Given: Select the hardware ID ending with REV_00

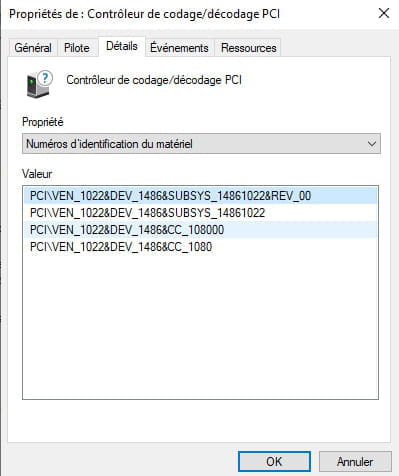Looking at the screenshot, I should point(201,196).
